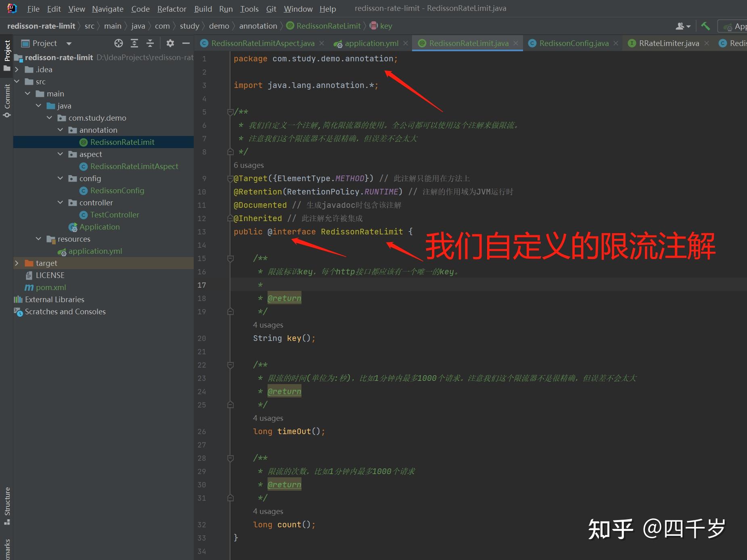The width and height of the screenshot is (747, 560).
Task: Collapse all tree nodes via toolbar icon
Action: 150,43
